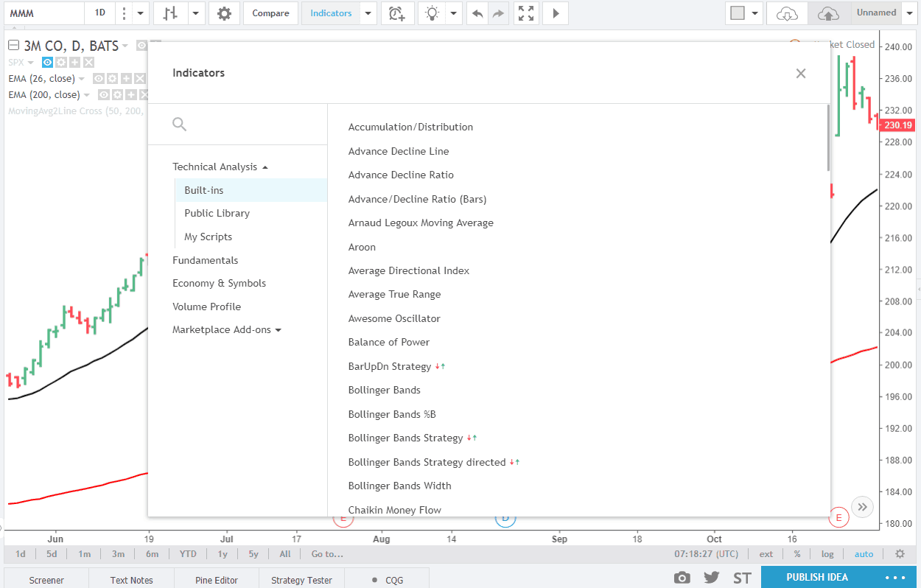The height and width of the screenshot is (588, 921).
Task: Toggle percentage scale '%' option
Action: [797, 554]
